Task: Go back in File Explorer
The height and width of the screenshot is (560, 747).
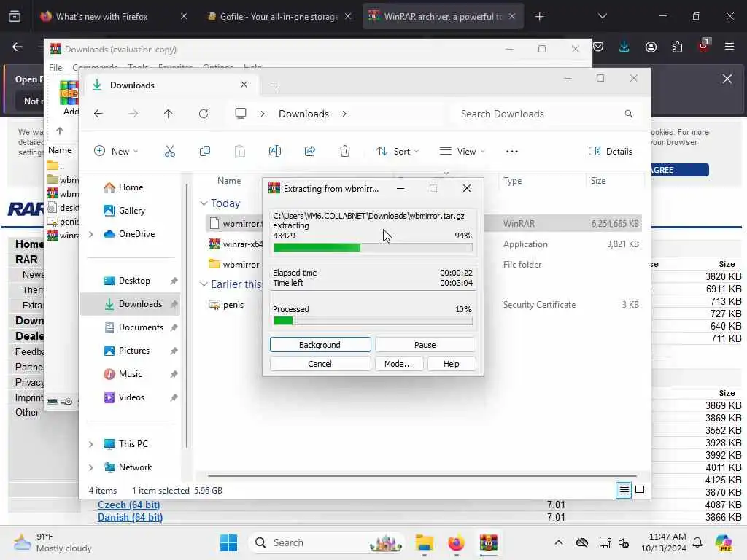Action: [x=98, y=114]
